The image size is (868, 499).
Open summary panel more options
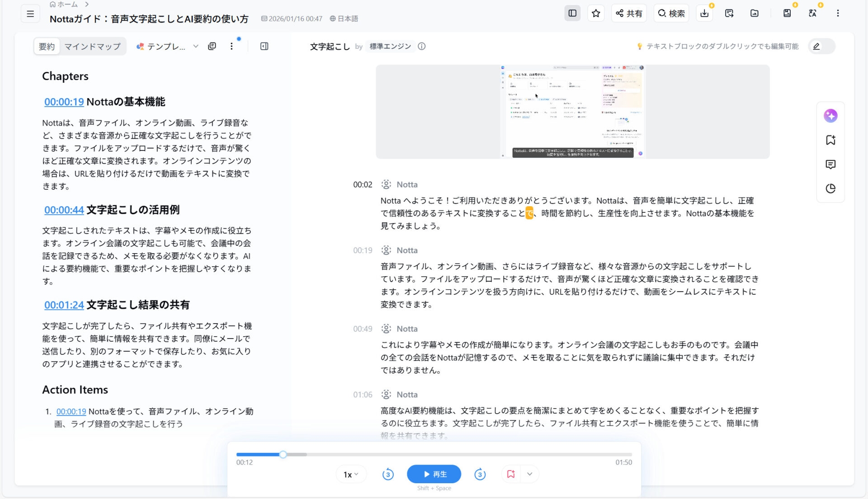231,46
